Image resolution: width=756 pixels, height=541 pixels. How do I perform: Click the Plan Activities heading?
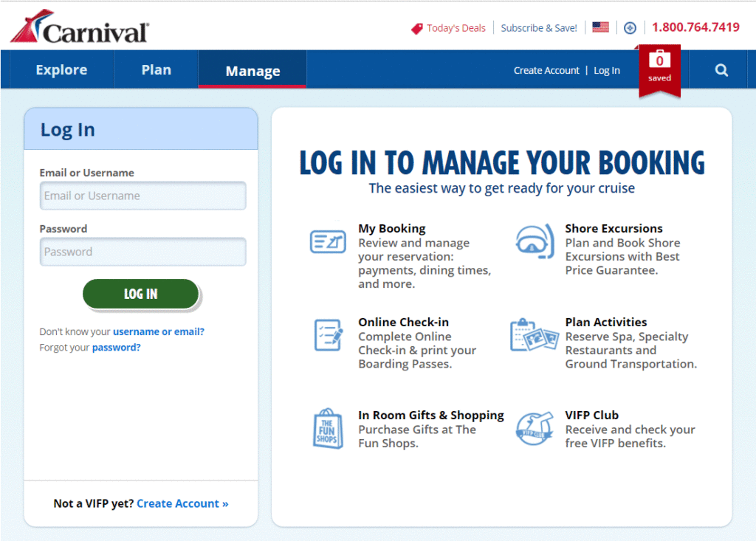click(x=606, y=322)
